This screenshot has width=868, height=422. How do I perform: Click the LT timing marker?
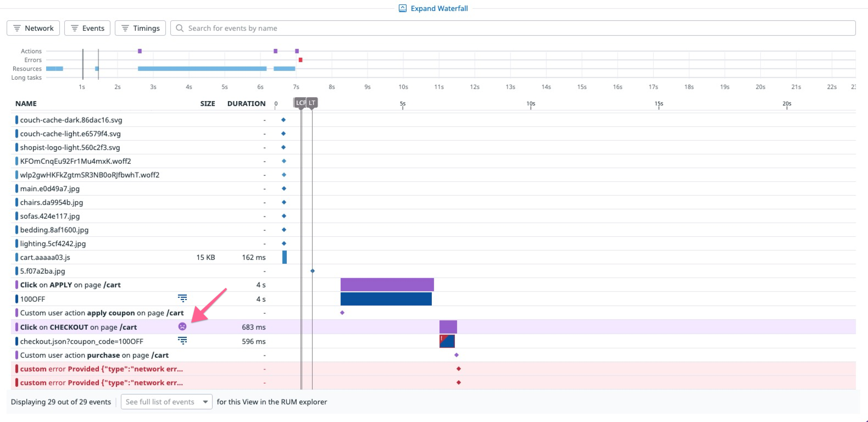point(312,103)
